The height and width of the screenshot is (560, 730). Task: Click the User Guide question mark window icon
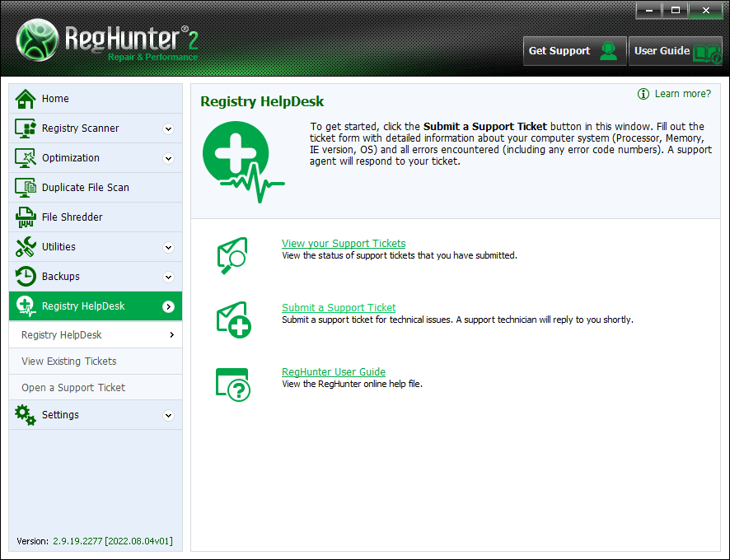coord(232,384)
